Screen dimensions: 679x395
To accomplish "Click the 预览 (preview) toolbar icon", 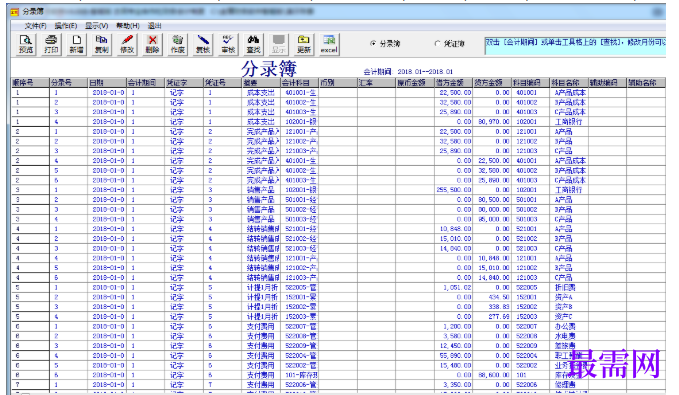I will [26, 44].
